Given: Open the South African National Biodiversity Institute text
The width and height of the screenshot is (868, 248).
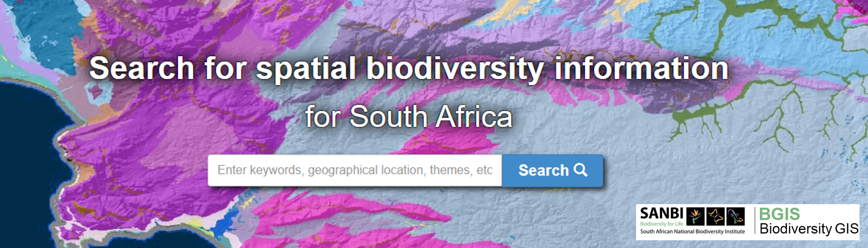Looking at the screenshot, I should [x=692, y=231].
